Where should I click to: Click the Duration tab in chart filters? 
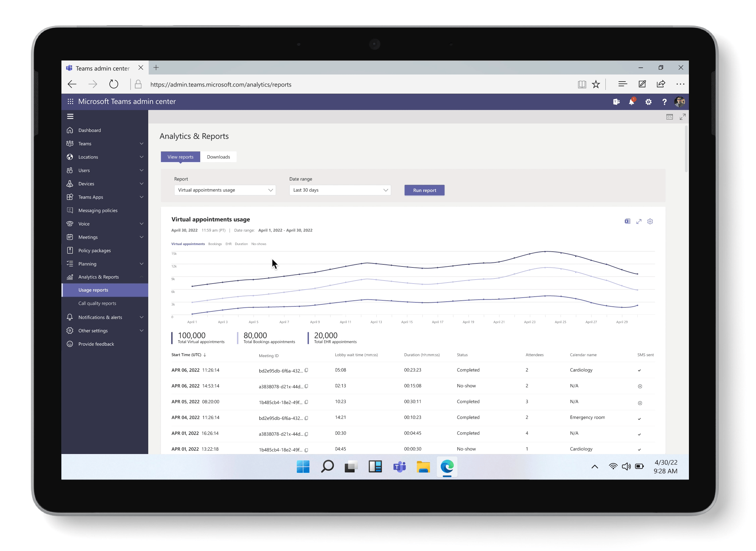[241, 244]
